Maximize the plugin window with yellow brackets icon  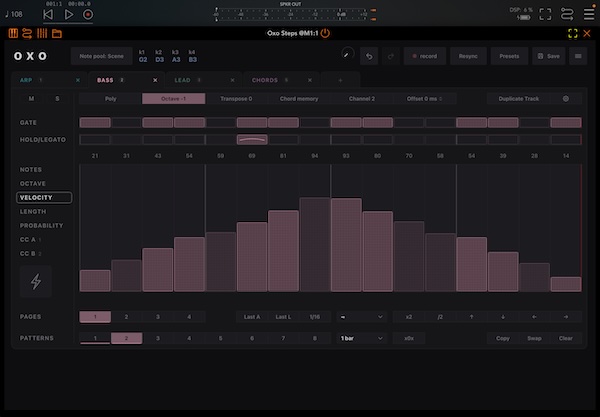(x=573, y=33)
